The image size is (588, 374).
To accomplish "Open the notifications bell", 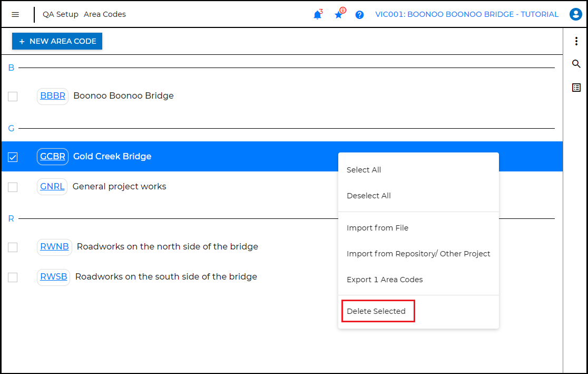I will tap(317, 15).
